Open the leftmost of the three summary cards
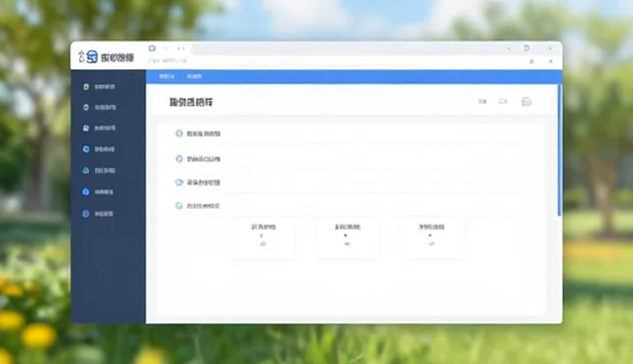The height and width of the screenshot is (364, 633). coord(264,237)
